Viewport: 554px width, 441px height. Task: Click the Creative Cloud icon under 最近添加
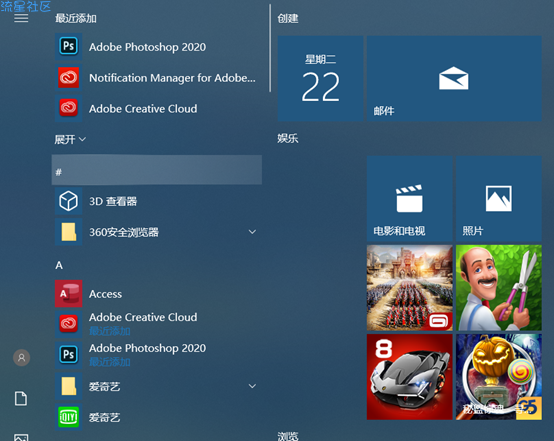click(69, 108)
